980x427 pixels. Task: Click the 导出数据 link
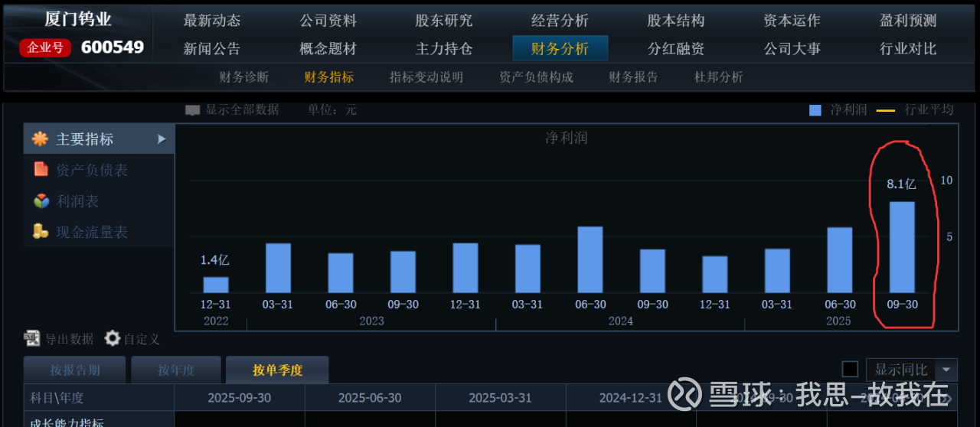click(x=70, y=338)
